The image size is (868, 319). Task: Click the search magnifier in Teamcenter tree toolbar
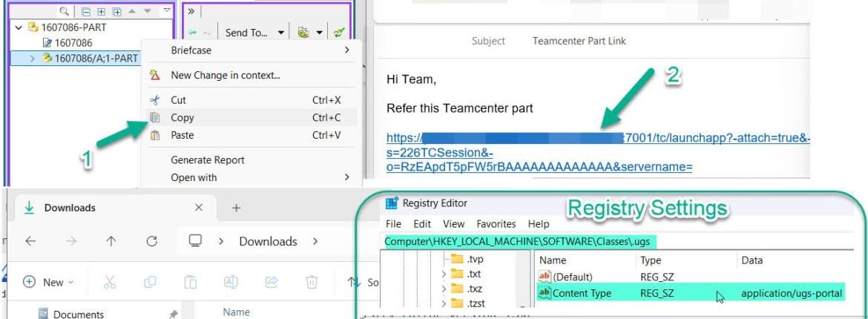click(65, 11)
